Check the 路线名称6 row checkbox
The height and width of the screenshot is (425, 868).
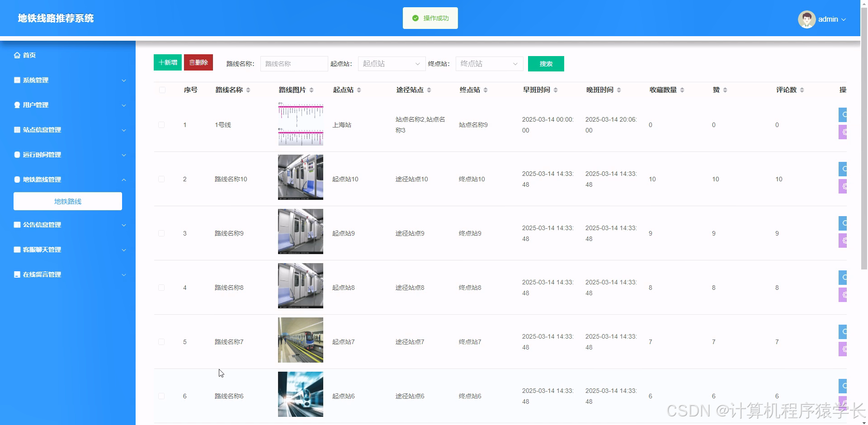(x=161, y=396)
